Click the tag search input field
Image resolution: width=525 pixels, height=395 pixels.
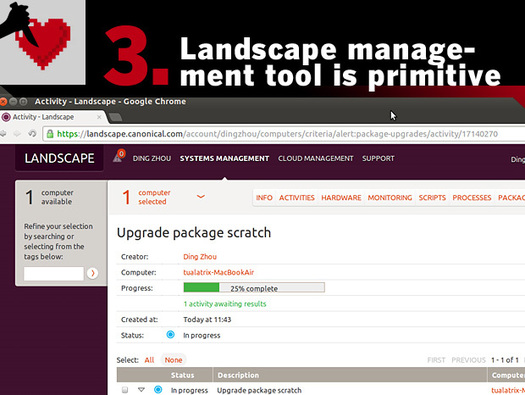point(54,273)
